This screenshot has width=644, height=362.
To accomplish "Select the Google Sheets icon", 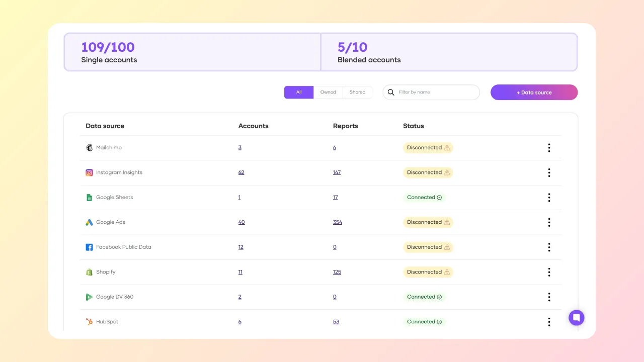I will [89, 197].
